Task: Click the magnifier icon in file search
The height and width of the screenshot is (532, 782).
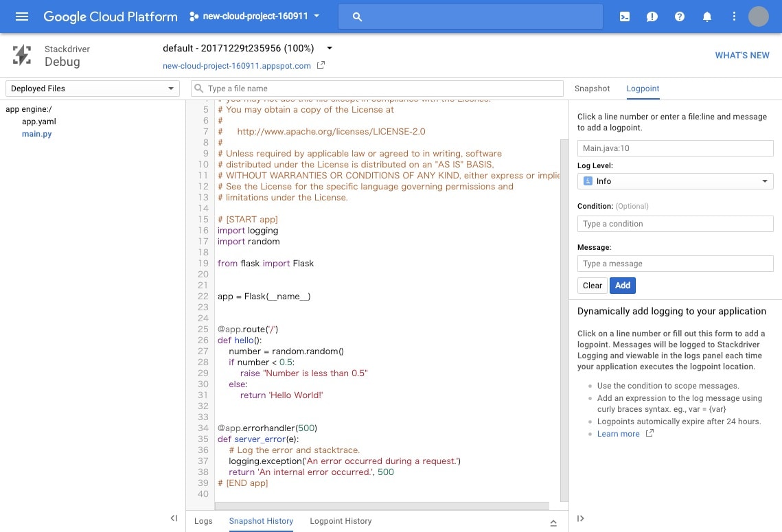Action: coord(198,89)
